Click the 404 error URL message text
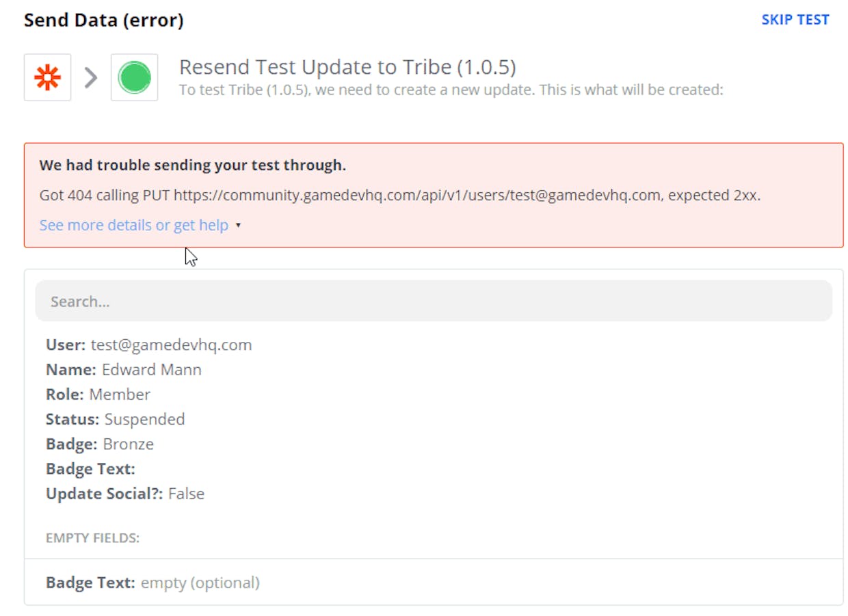Viewport: 848px width, 616px height. tap(400, 195)
